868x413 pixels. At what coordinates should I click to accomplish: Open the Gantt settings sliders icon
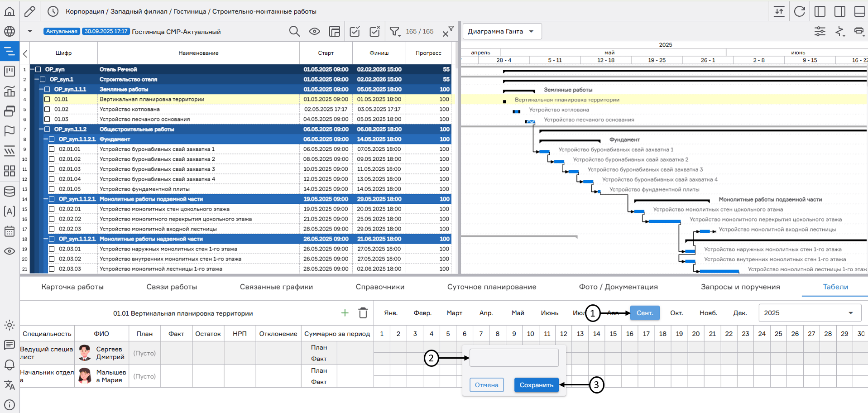tap(820, 31)
